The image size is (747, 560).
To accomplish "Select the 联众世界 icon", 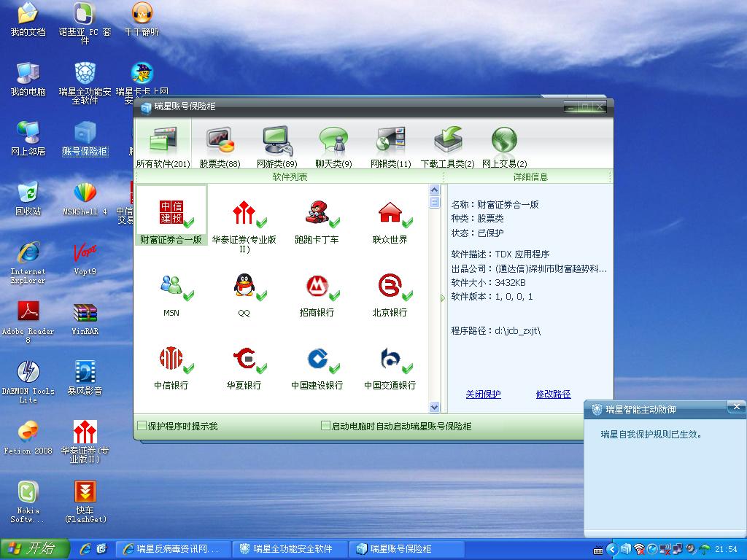I will click(390, 222).
